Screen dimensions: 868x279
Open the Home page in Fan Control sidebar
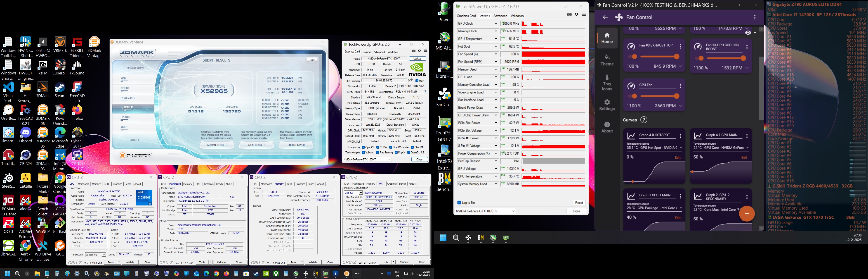pyautogui.click(x=607, y=38)
